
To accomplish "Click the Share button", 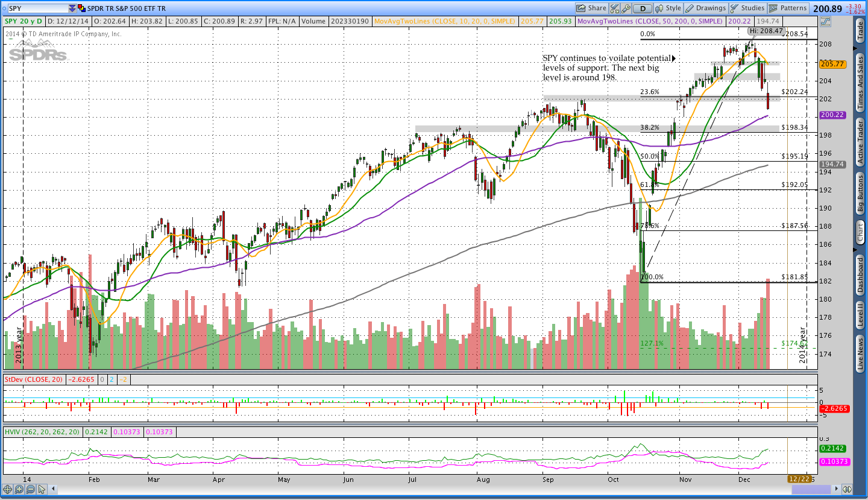I will pyautogui.click(x=591, y=8).
